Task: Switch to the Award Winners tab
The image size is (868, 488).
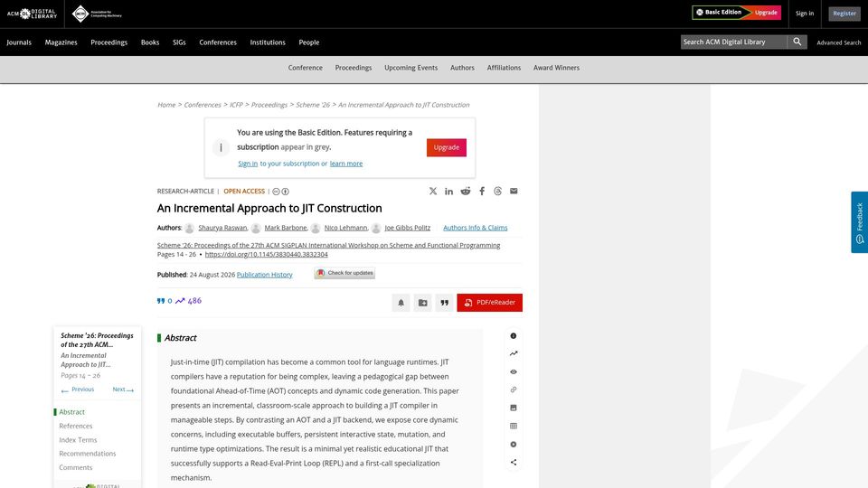Action: pyautogui.click(x=556, y=68)
